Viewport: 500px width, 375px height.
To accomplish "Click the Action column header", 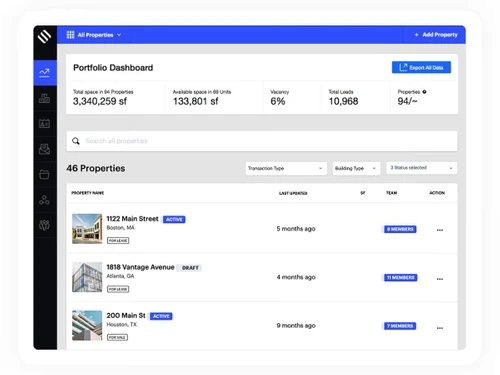I will click(437, 193).
